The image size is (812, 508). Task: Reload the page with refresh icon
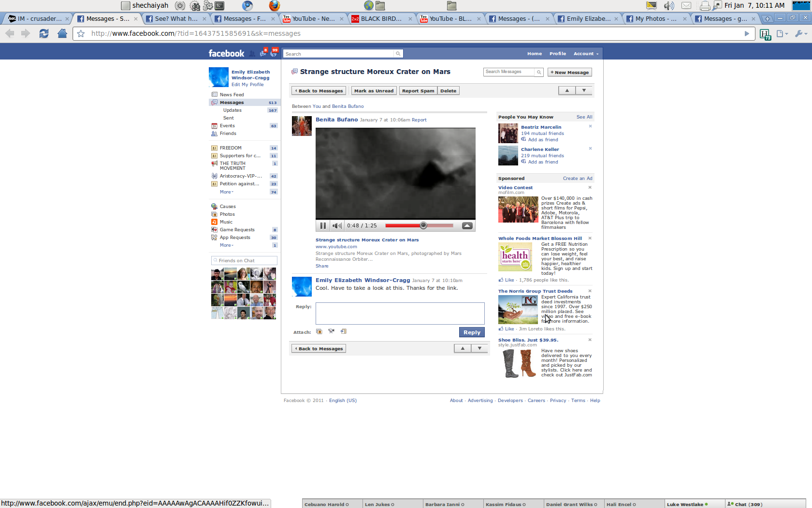click(44, 33)
